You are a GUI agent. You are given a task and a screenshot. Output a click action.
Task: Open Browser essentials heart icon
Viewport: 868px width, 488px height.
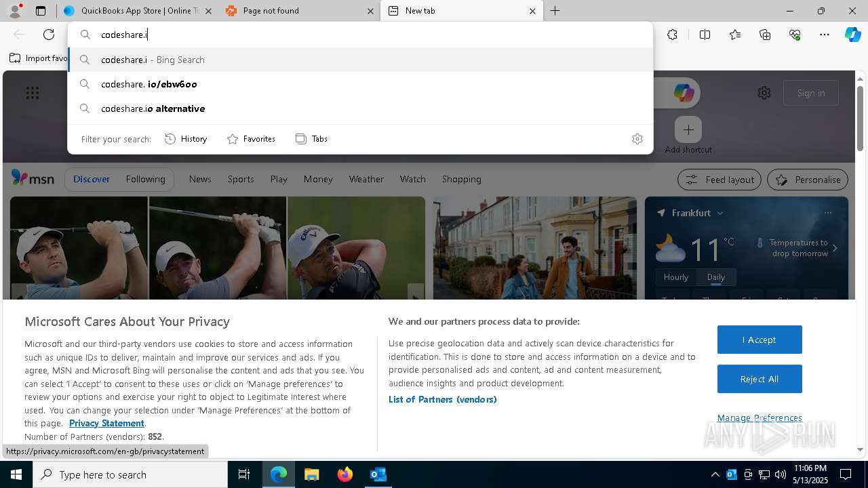(x=795, y=35)
